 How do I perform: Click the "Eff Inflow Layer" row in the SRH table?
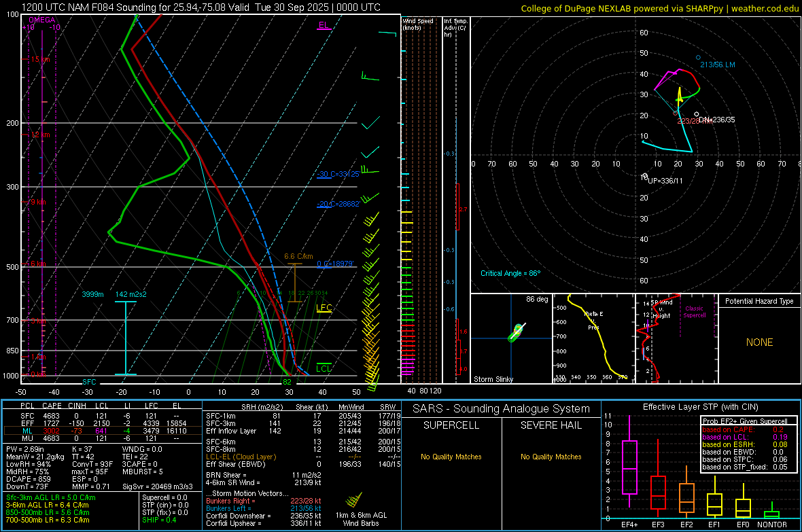pos(304,431)
